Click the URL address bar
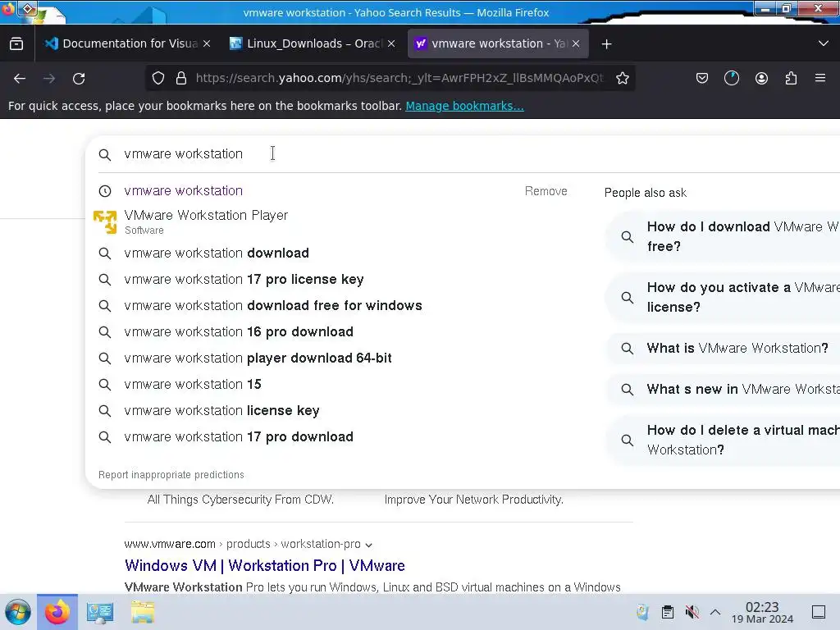The image size is (840, 630). 399,78
